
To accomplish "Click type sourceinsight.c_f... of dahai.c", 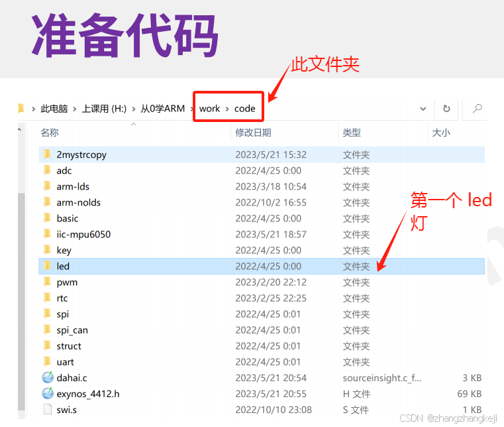I will [x=382, y=378].
